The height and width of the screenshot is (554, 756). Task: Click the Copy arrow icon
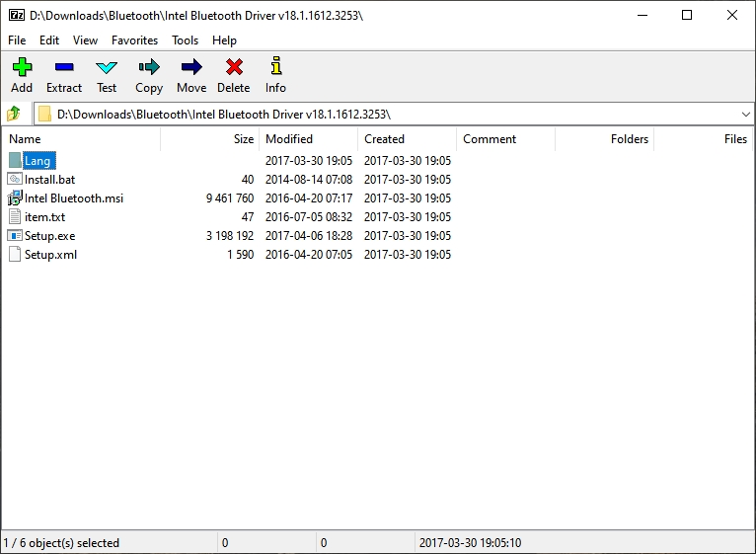click(149, 66)
